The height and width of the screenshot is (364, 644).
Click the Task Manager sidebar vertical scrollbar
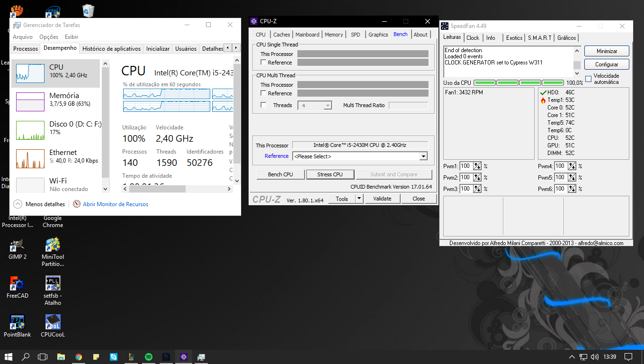[x=106, y=127]
